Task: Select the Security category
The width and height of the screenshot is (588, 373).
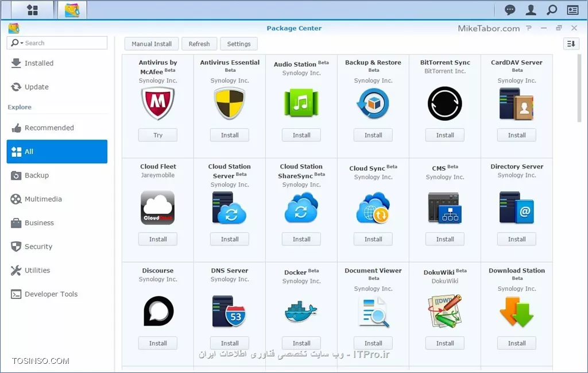Action: tap(57, 247)
